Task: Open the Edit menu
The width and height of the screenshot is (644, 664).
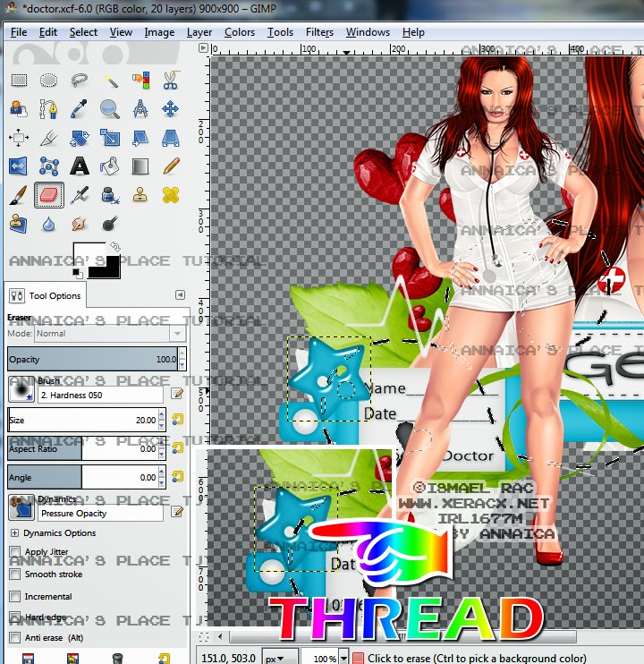Action: pyautogui.click(x=48, y=32)
